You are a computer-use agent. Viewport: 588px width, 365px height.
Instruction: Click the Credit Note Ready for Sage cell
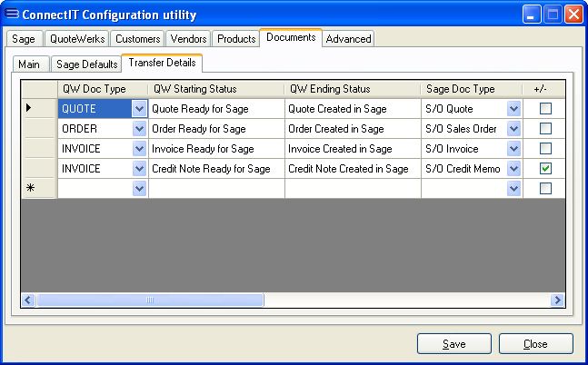(216, 169)
